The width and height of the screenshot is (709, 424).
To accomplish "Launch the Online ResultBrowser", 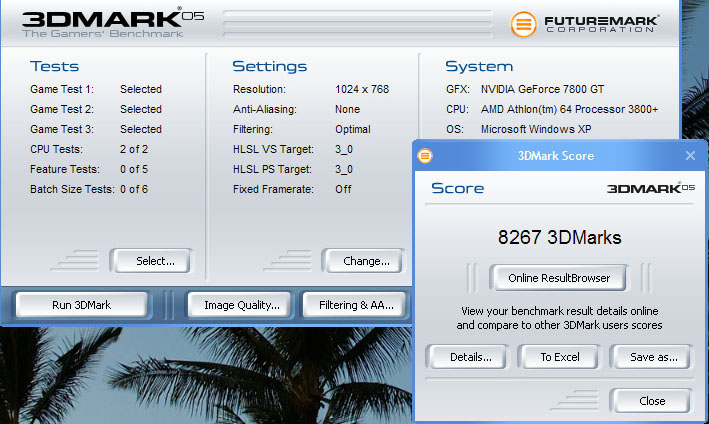I will click(559, 278).
